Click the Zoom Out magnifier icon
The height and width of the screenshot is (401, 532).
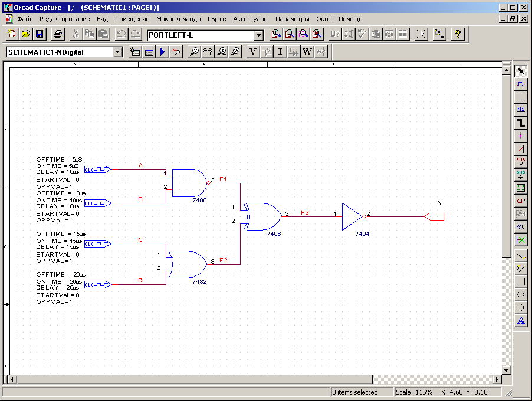(x=290, y=34)
